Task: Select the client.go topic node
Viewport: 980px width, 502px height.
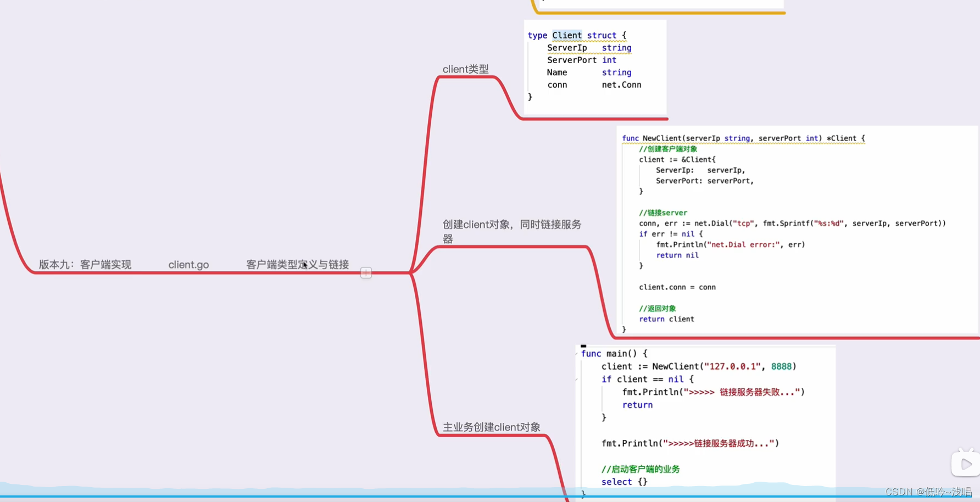Action: click(x=188, y=264)
